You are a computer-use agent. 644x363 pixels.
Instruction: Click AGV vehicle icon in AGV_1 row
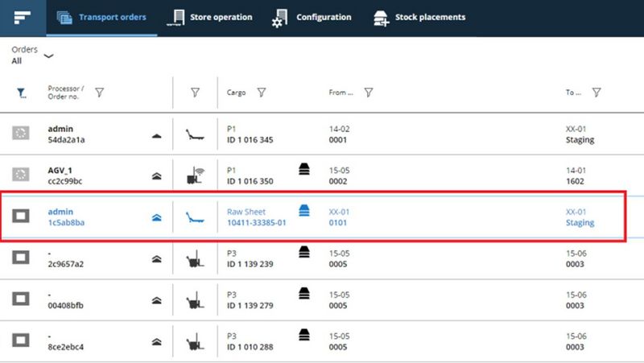194,175
